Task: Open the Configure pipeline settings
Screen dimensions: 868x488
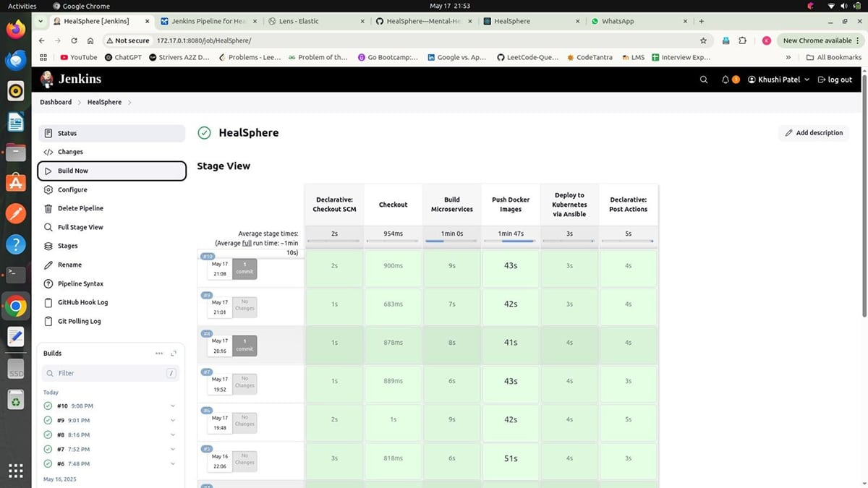Action: click(72, 189)
